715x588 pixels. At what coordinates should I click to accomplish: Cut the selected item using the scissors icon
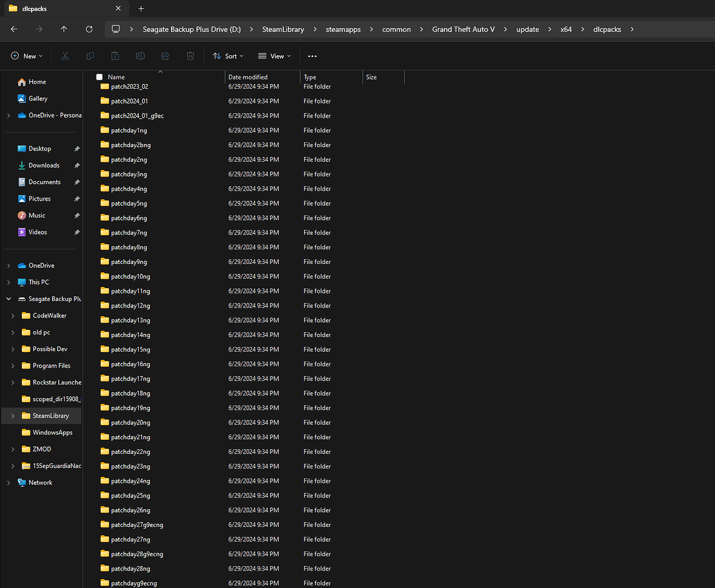tap(65, 56)
